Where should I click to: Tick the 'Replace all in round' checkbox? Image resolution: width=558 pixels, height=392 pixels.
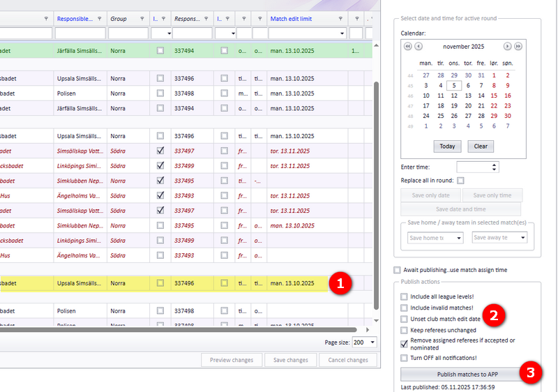point(460,181)
